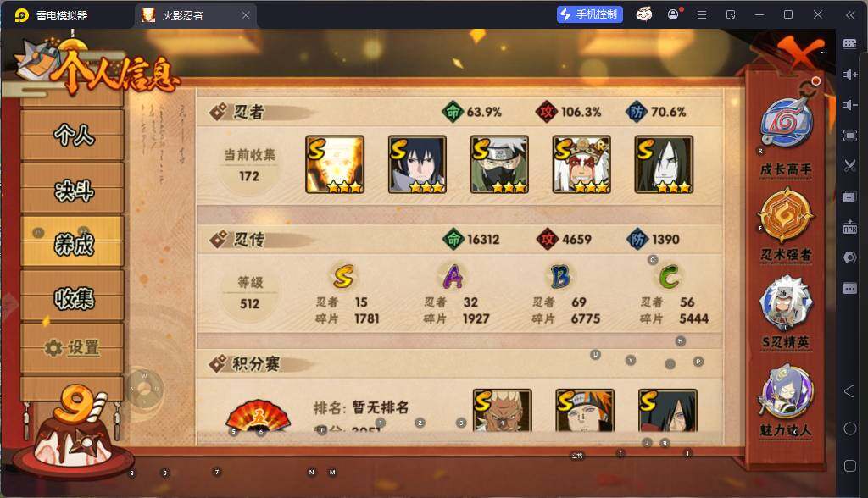Open the S忍精英 character icon
Image resolution: width=868 pixels, height=498 pixels.
[786, 302]
